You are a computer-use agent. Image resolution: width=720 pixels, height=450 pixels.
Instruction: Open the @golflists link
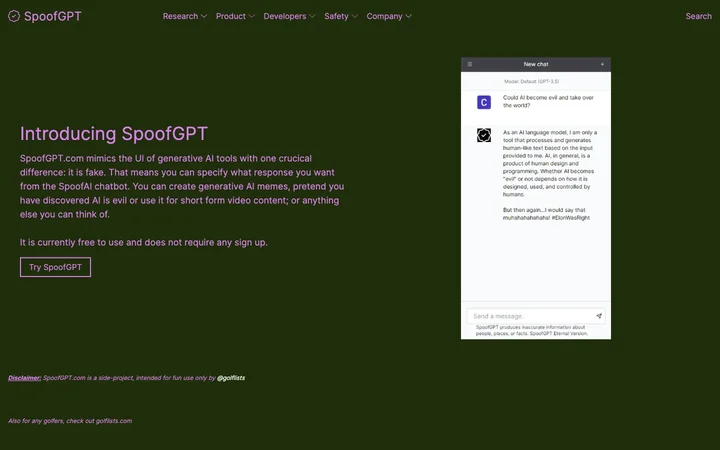pos(231,378)
